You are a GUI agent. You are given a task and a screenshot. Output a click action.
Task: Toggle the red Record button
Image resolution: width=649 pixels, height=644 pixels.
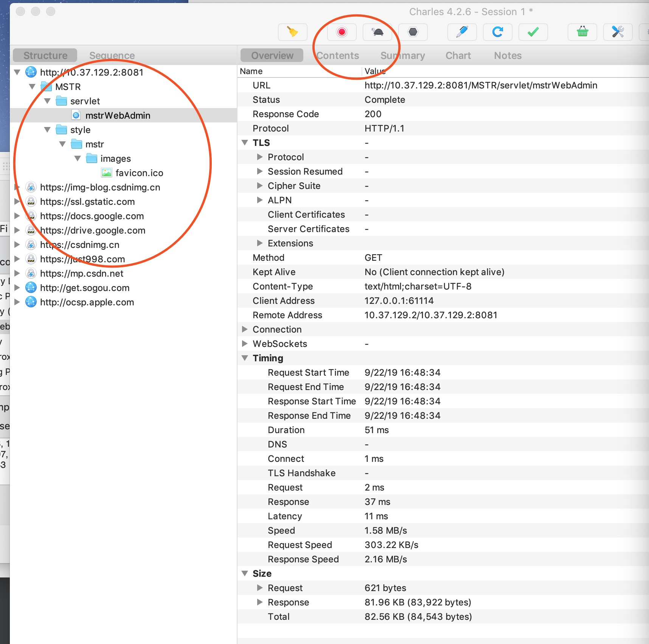342,32
